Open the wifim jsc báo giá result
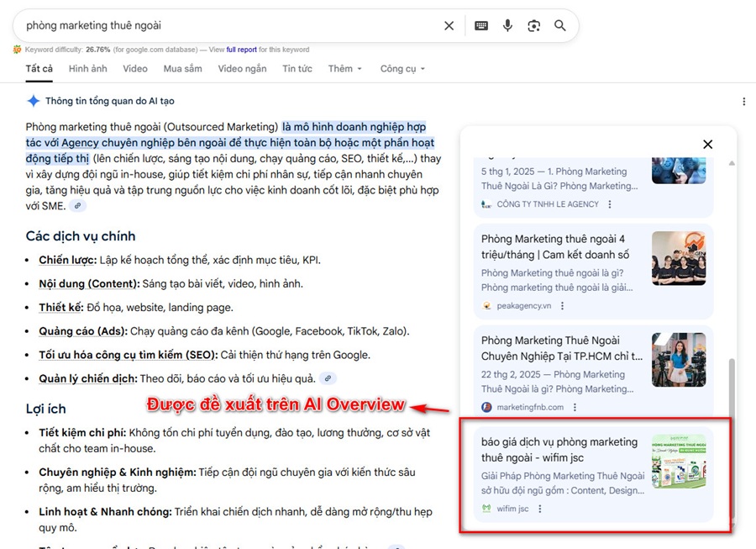Image resolution: width=756 pixels, height=549 pixels. click(x=559, y=450)
